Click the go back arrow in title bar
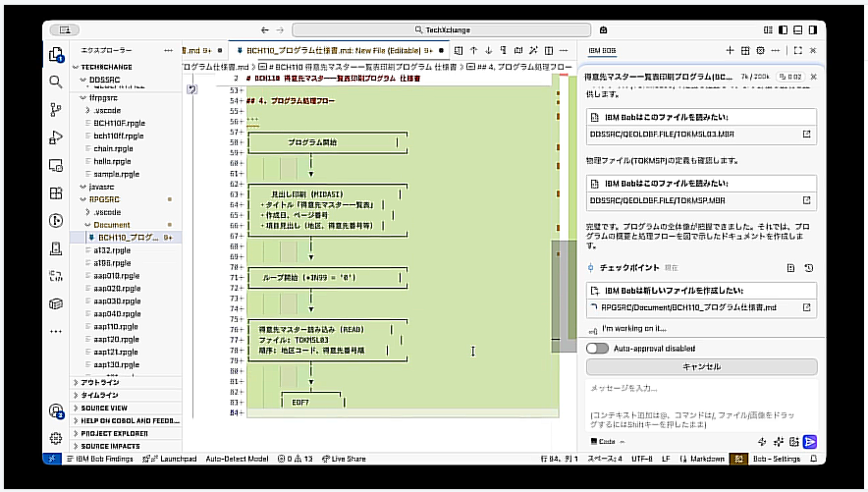 click(x=264, y=29)
